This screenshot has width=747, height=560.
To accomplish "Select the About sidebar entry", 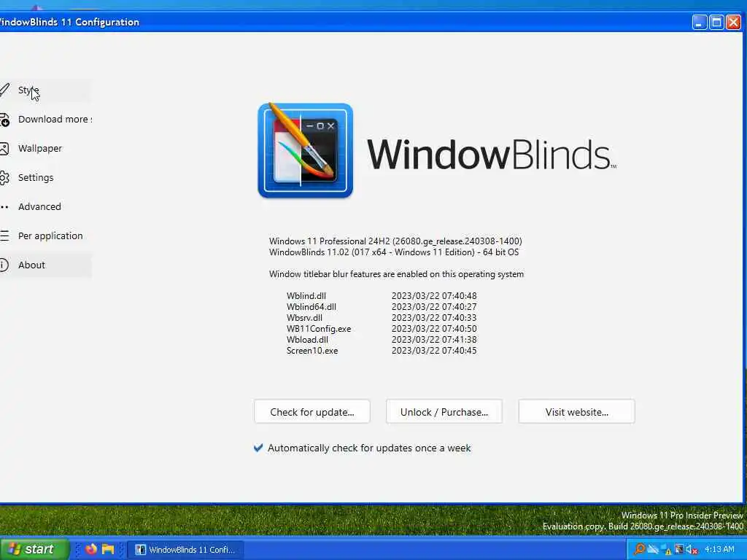I will (x=45, y=265).
